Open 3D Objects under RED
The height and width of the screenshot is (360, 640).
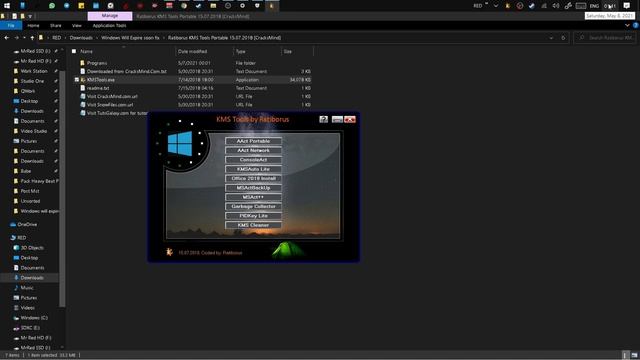(x=32, y=248)
